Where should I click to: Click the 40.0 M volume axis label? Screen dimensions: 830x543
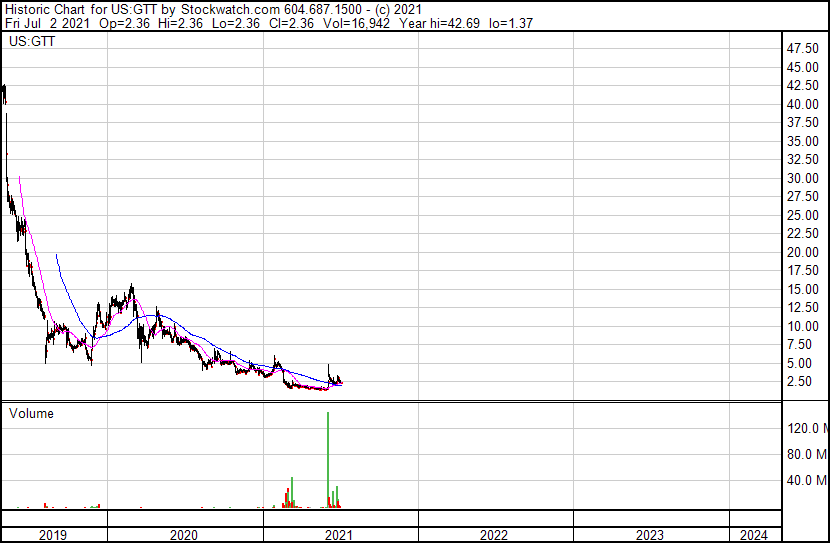[x=807, y=480]
